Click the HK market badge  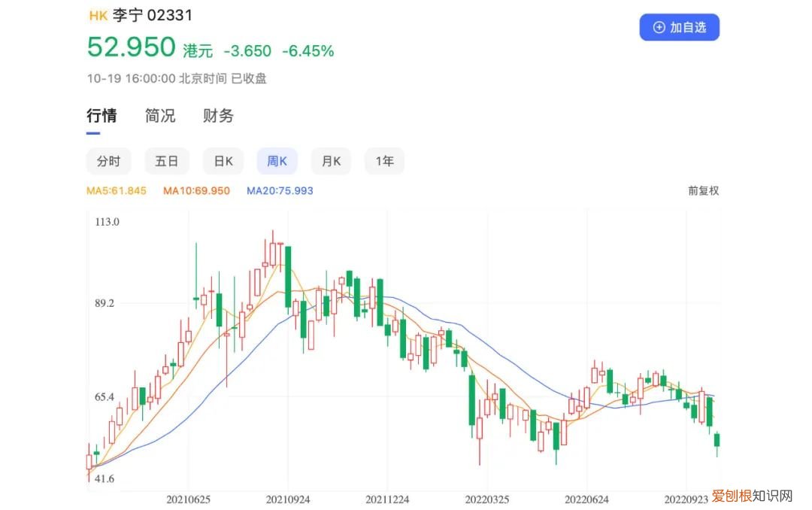coord(98,15)
